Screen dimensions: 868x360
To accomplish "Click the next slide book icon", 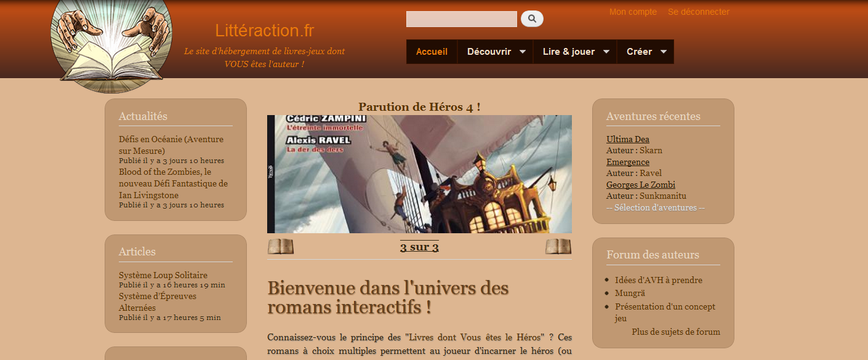I will click(x=558, y=247).
